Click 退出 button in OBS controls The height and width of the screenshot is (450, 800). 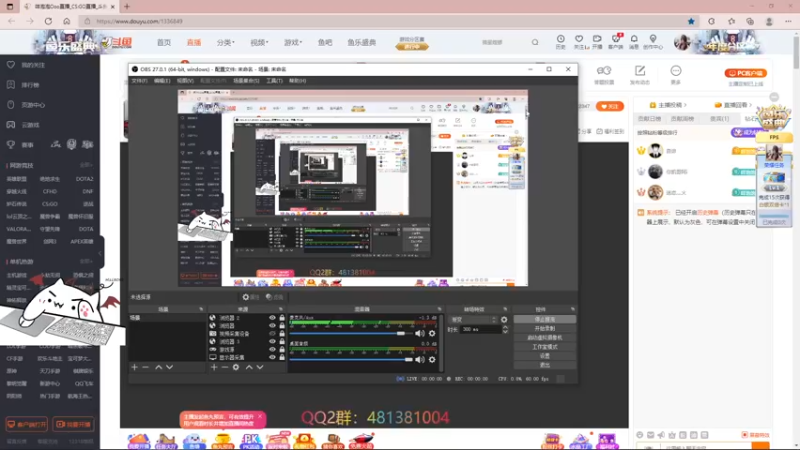pyautogui.click(x=544, y=365)
